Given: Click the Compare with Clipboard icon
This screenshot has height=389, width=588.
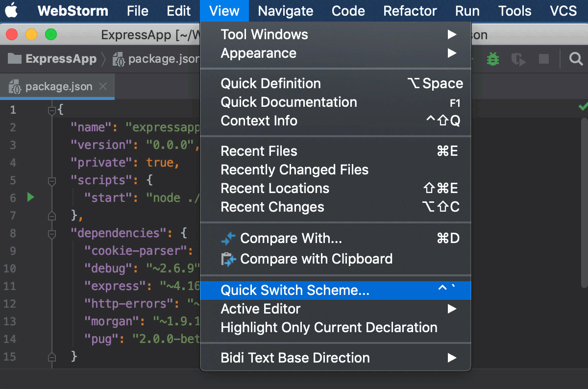Looking at the screenshot, I should [228, 259].
